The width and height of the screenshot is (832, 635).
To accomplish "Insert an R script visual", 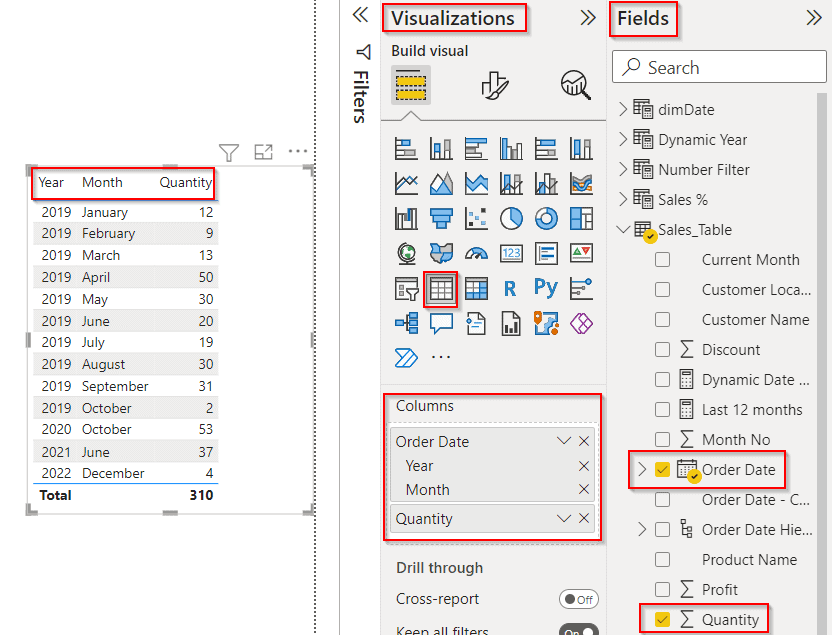I will 510,289.
